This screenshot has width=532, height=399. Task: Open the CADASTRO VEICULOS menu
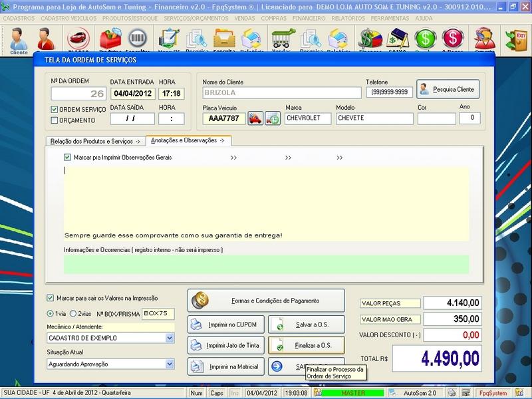pos(68,19)
